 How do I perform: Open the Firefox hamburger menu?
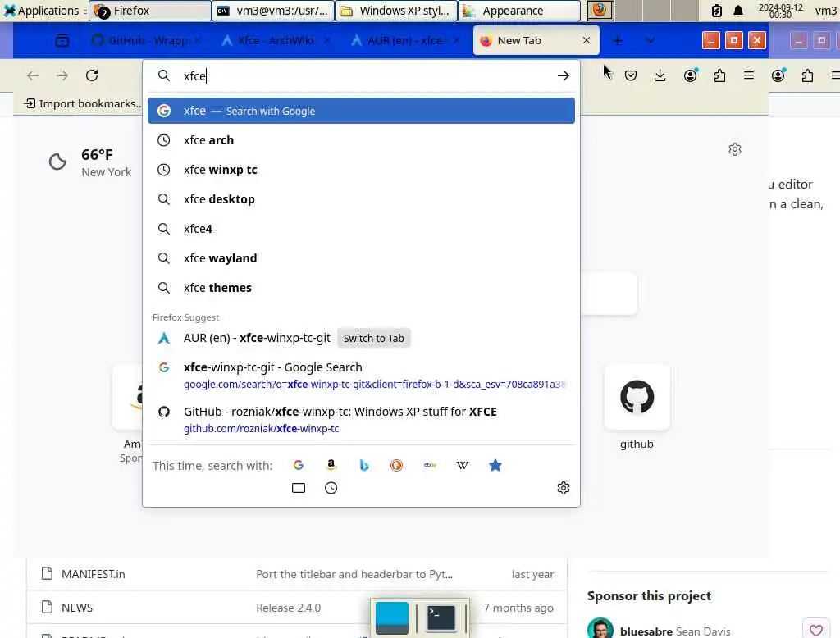tap(749, 75)
